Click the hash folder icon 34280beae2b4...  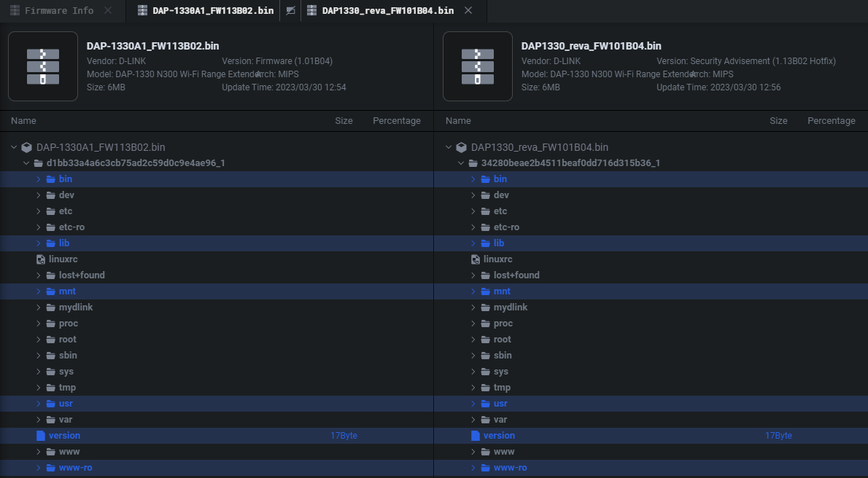[x=473, y=163]
